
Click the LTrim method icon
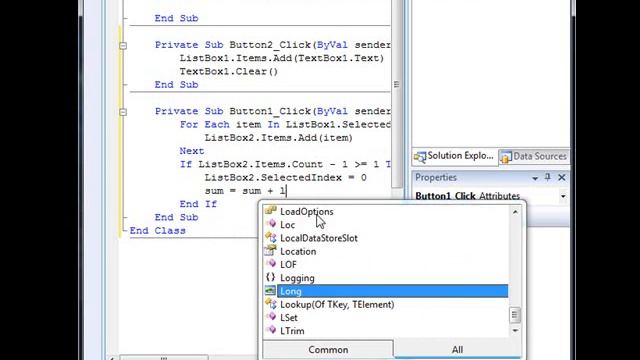(x=271, y=330)
